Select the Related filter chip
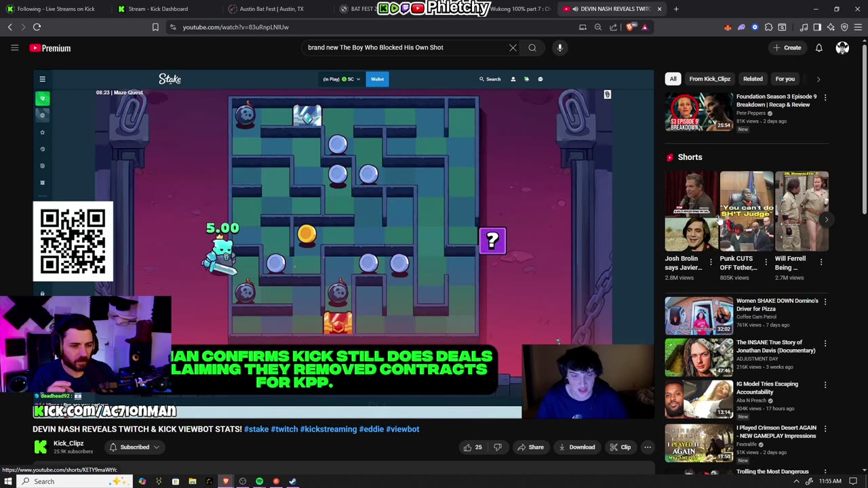 pos(753,79)
